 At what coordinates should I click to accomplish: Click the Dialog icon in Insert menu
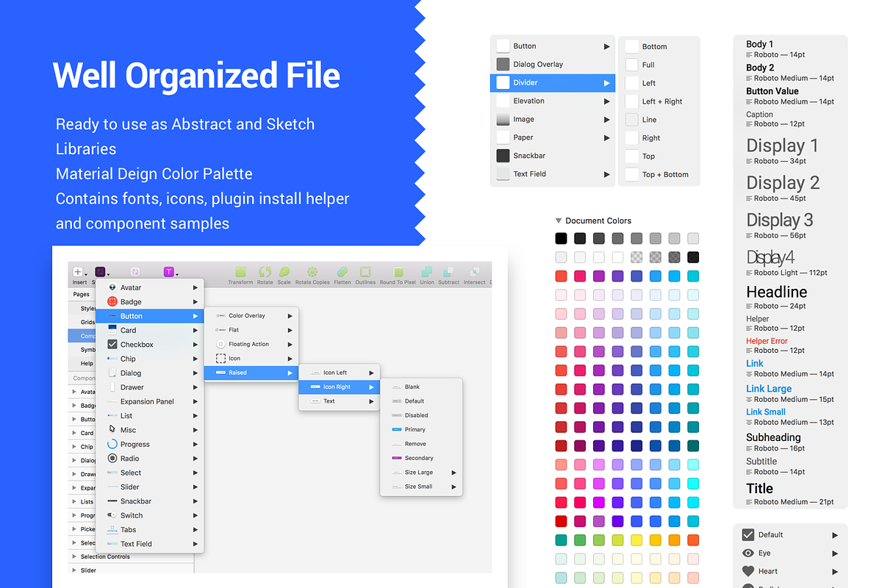(x=112, y=373)
